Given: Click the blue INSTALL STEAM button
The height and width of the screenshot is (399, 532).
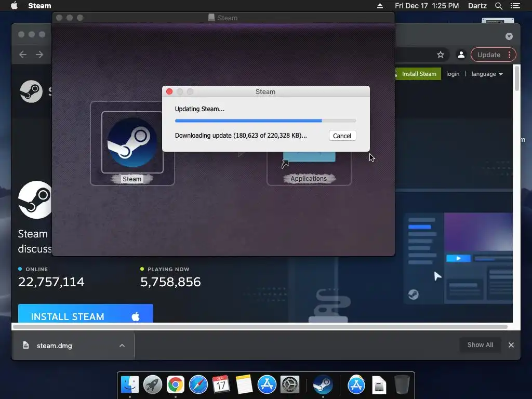Looking at the screenshot, I should pos(86,313).
